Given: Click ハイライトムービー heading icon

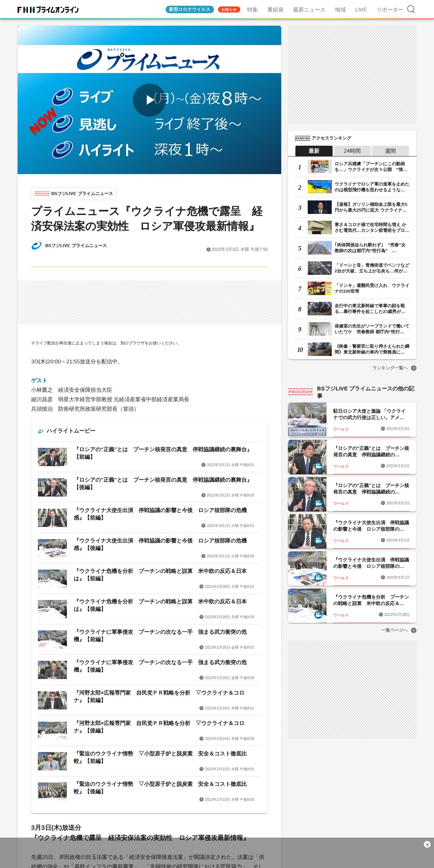Looking at the screenshot, I should click(x=41, y=431).
